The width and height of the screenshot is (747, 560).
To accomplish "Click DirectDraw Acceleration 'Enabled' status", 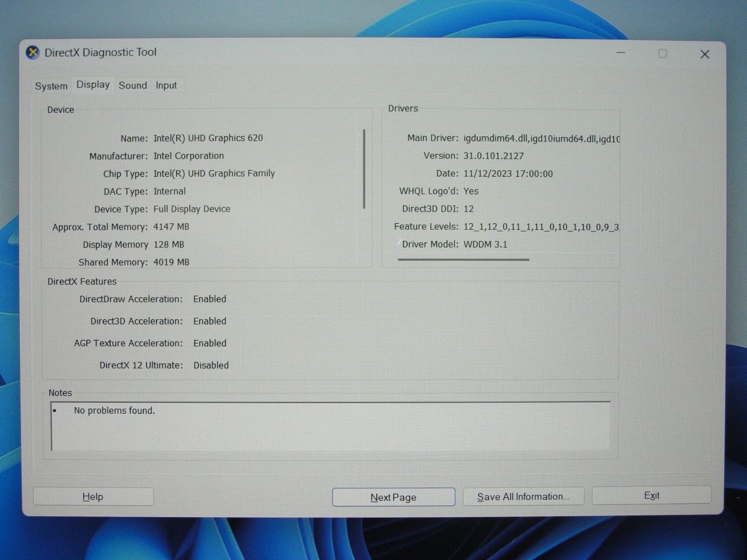I will pos(210,299).
